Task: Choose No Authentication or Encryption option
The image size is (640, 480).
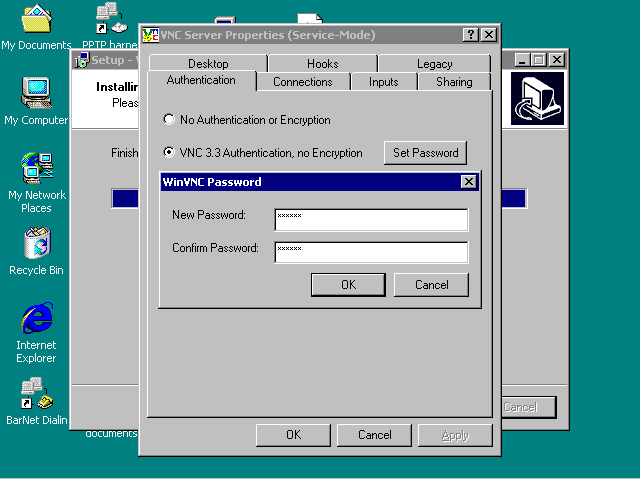Action: pyautogui.click(x=169, y=120)
